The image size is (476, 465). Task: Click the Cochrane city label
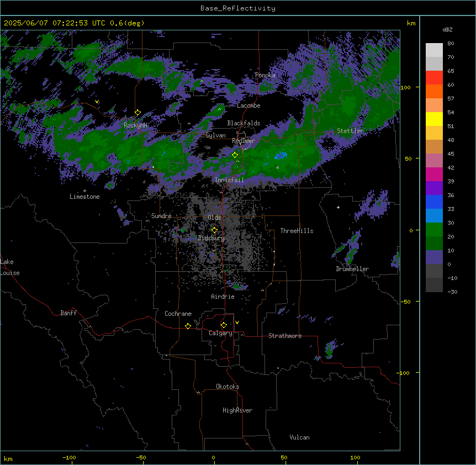pos(178,314)
